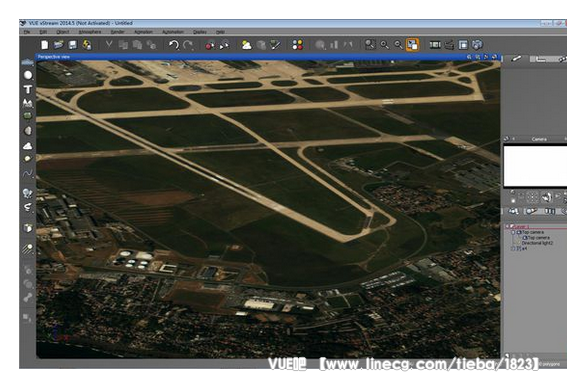567x381 pixels.
Task: Click the render camera icon in toolbar
Action: pyautogui.click(x=449, y=45)
